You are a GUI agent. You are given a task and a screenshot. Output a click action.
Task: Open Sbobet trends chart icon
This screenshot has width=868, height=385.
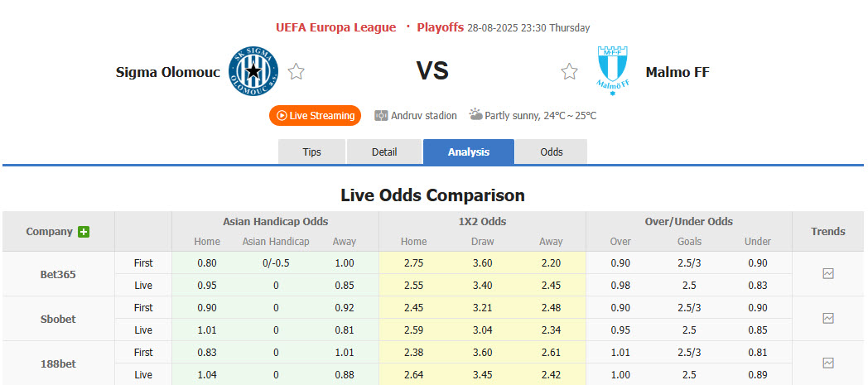point(828,318)
